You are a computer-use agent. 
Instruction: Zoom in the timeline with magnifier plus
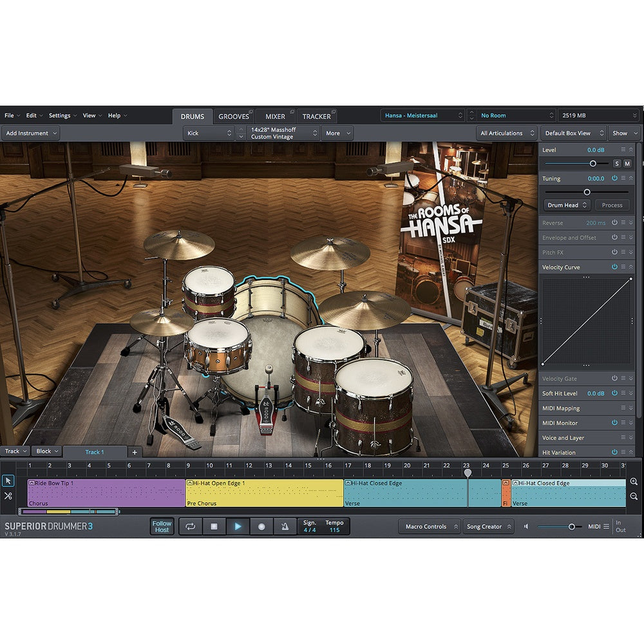[x=634, y=482]
